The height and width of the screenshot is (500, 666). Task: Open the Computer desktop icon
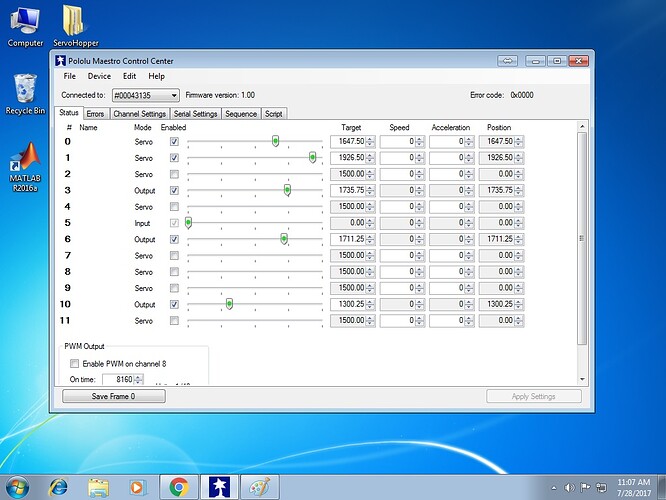pos(25,22)
